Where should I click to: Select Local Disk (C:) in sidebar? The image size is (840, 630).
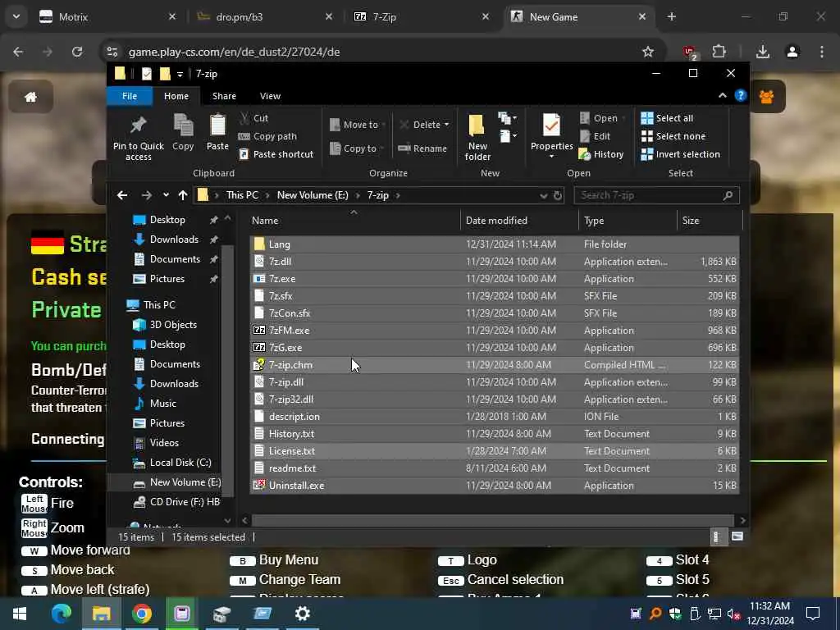pyautogui.click(x=180, y=463)
